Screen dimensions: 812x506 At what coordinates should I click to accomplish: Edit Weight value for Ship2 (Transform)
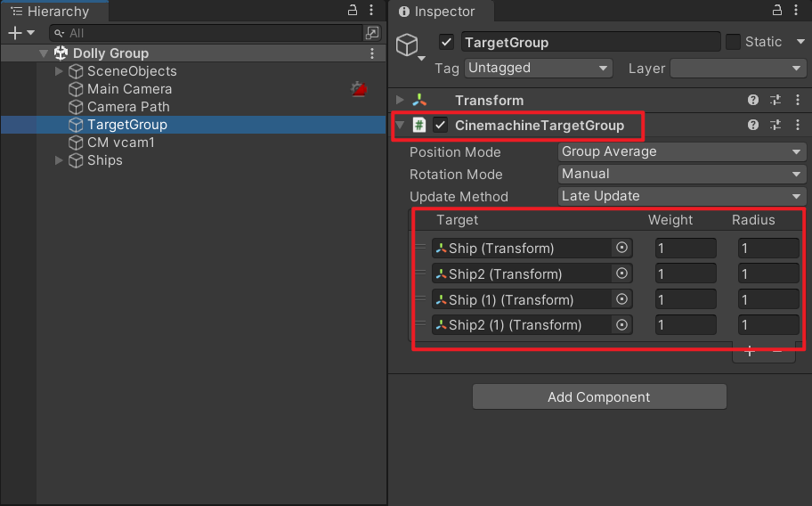686,273
